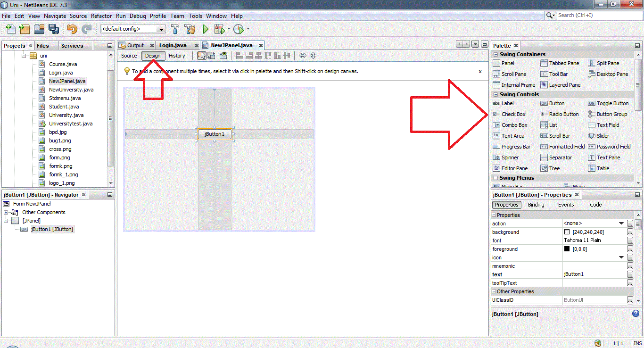Open the Refactor menu
Screen dimensions: 644x348
pyautogui.click(x=101, y=16)
